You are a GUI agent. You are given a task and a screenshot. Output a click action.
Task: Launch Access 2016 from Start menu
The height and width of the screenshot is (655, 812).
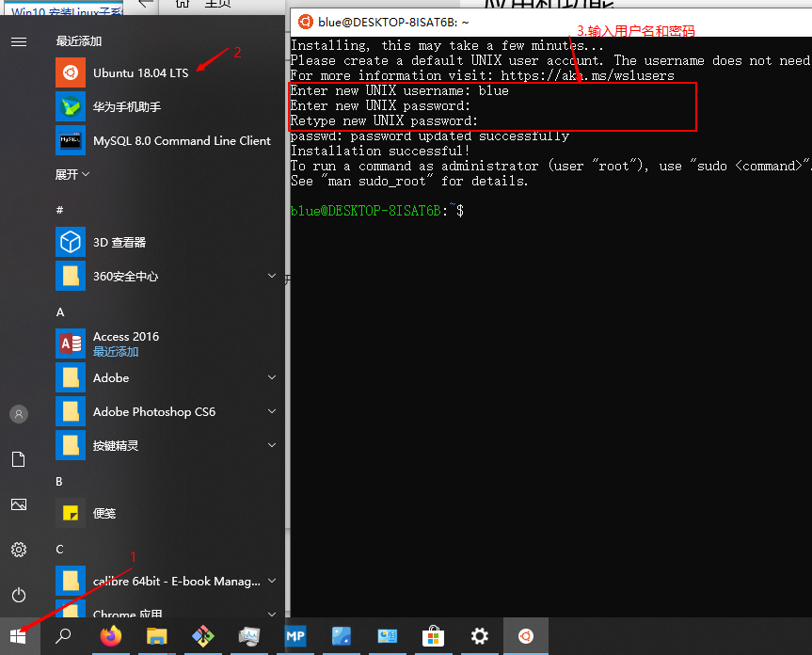pyautogui.click(x=166, y=343)
